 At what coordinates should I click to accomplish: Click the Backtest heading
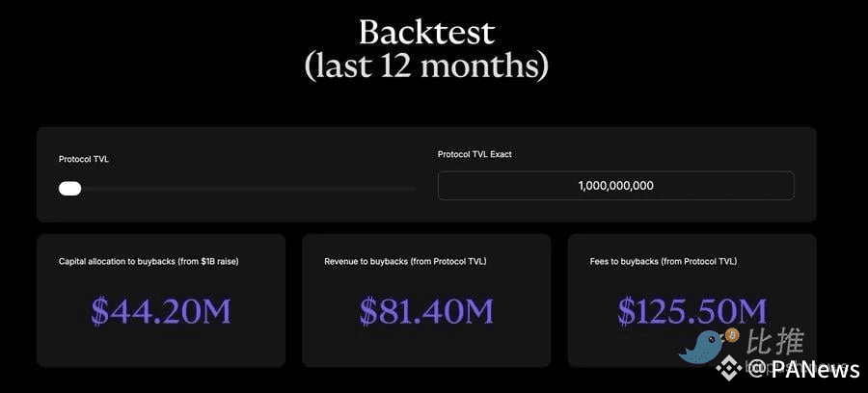click(x=426, y=32)
